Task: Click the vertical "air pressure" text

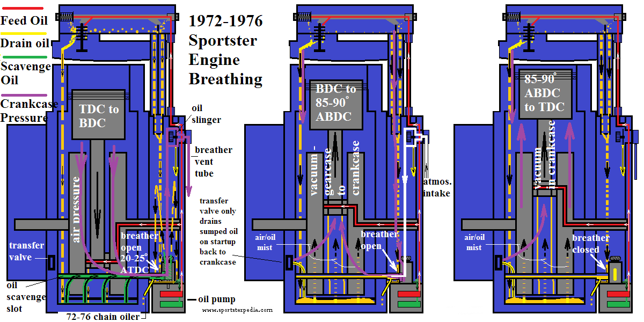Action: point(77,209)
